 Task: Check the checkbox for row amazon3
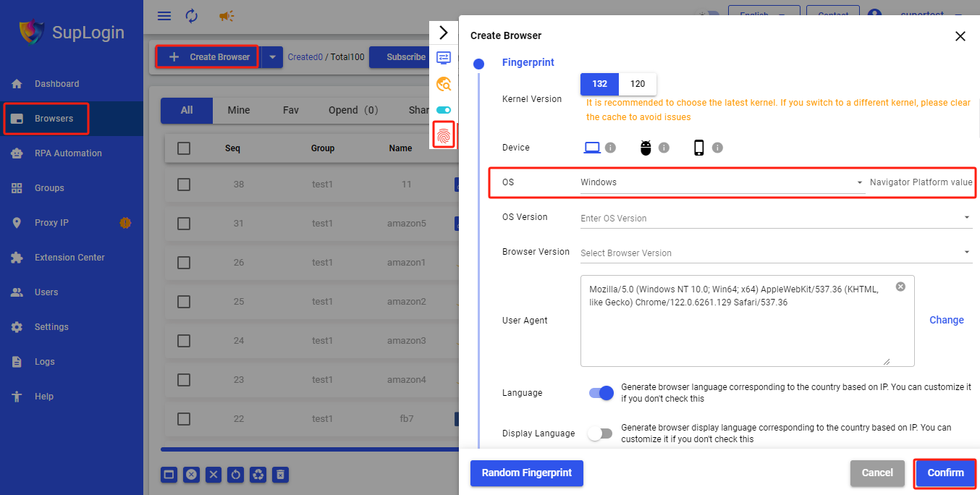click(x=184, y=341)
